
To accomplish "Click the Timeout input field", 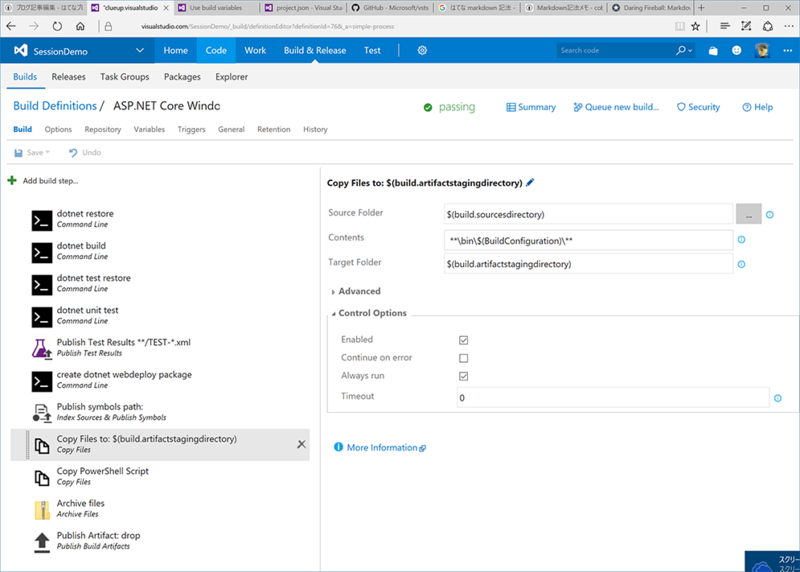I will coord(613,397).
